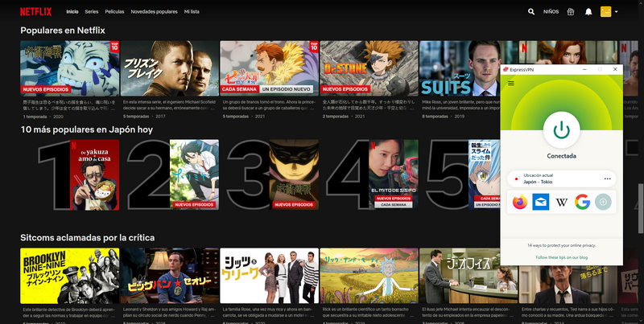Image resolution: width=644 pixels, height=324 pixels.
Task: Open the Rick and Morty thumbnail
Action: [369, 276]
